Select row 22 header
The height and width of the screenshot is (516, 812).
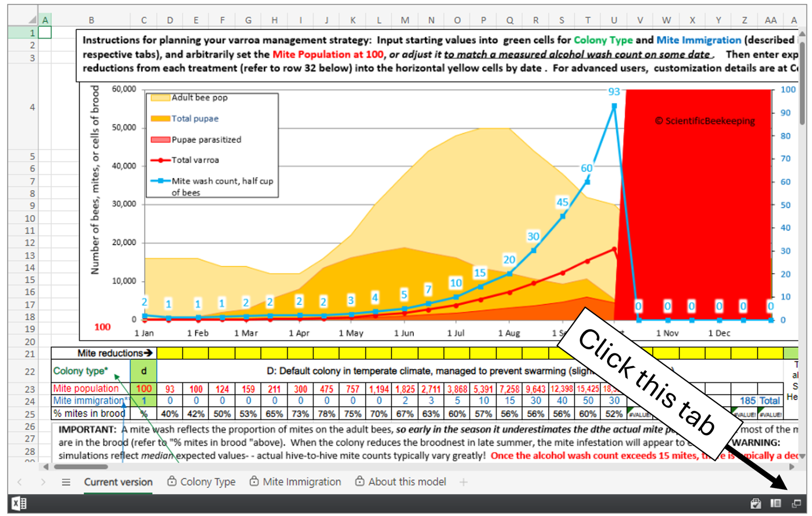coord(30,372)
